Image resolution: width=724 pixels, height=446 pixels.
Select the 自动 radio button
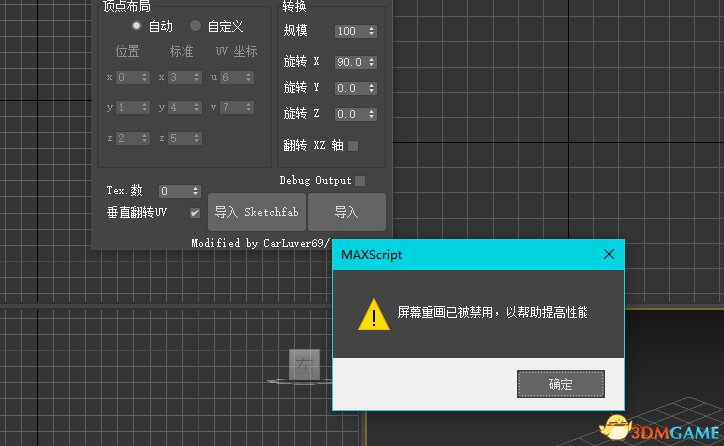click(137, 26)
